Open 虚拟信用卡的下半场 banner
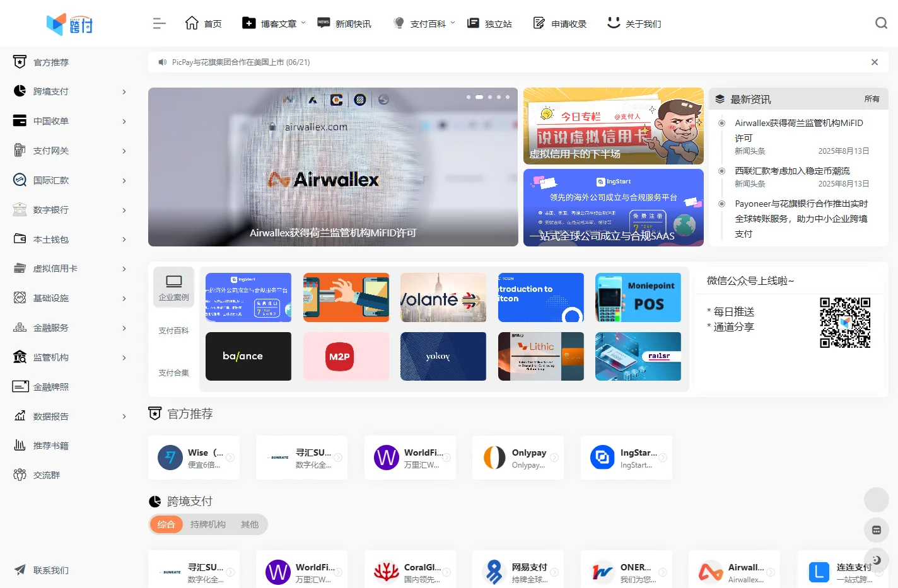Screen dimensions: 898x588 coord(614,126)
